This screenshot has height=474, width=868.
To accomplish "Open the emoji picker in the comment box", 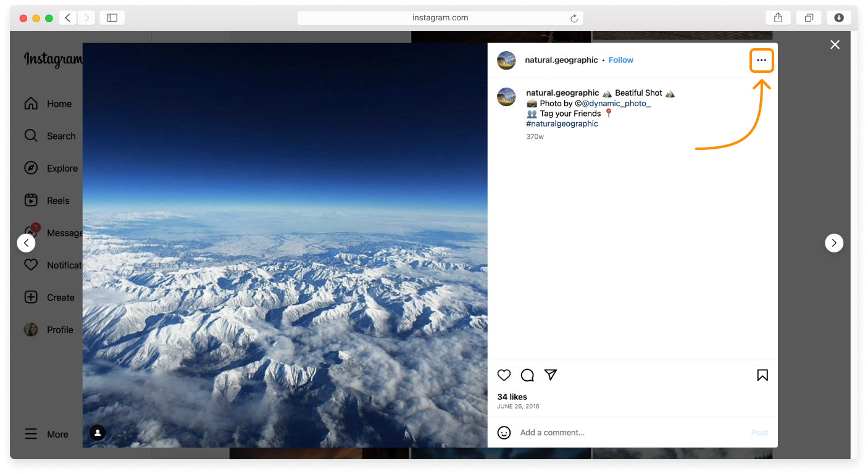I will [504, 432].
